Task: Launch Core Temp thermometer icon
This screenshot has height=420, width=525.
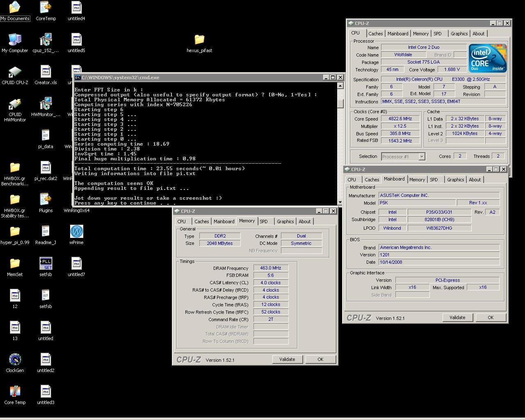Action: pyautogui.click(x=15, y=395)
